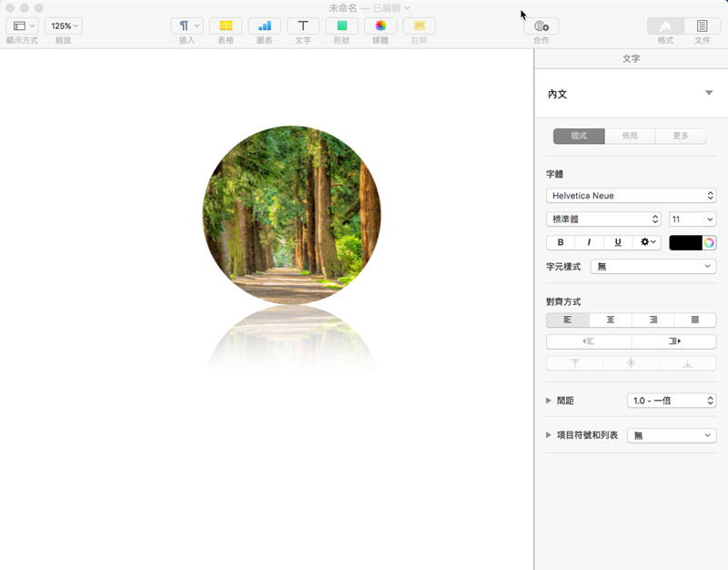This screenshot has height=570, width=728.
Task: Click the Collaborate icon
Action: [x=541, y=26]
